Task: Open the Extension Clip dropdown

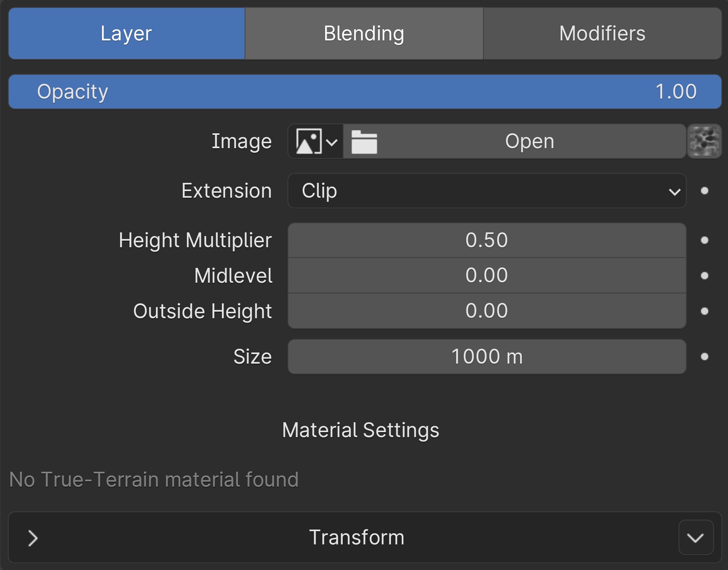Action: [487, 191]
